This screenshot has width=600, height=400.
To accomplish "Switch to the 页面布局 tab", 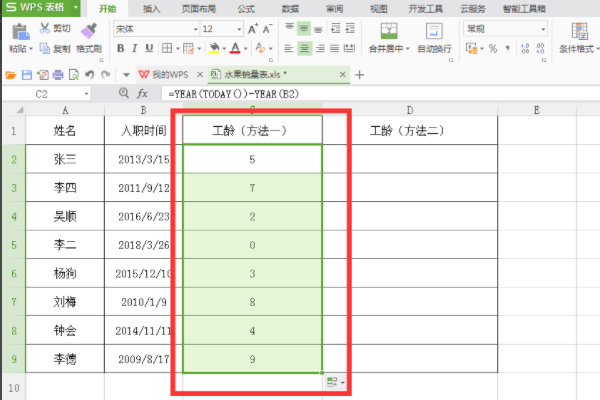I will [199, 9].
